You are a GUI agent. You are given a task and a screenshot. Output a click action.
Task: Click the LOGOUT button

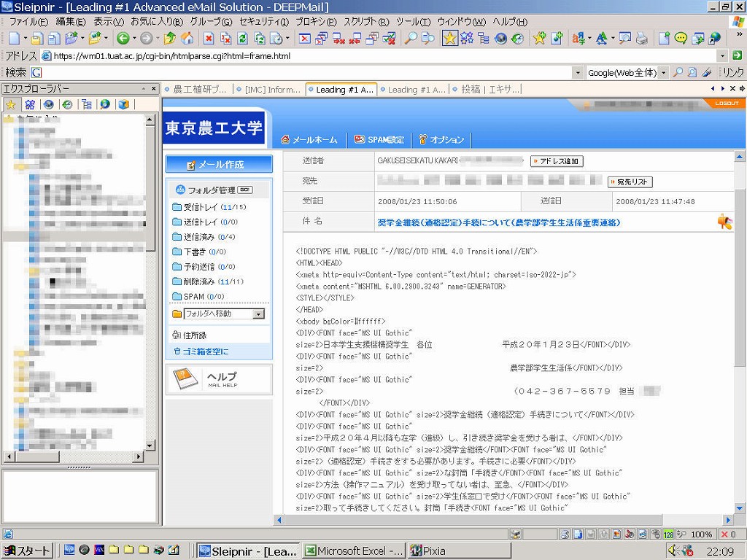coord(727,104)
